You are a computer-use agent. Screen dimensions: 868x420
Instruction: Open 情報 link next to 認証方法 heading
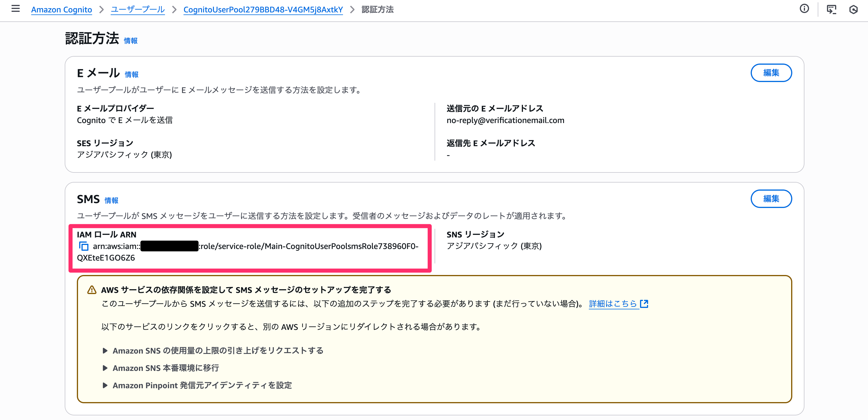coord(130,41)
